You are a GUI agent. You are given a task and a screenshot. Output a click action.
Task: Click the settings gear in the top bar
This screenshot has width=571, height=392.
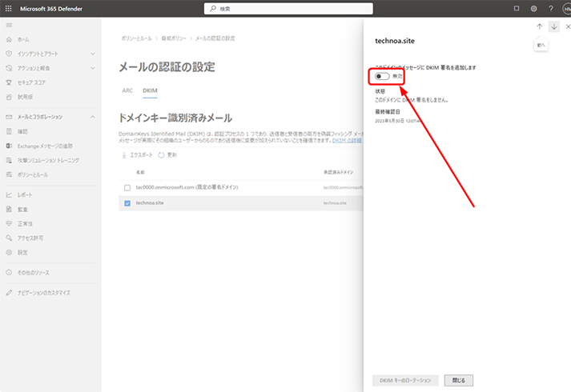(533, 8)
